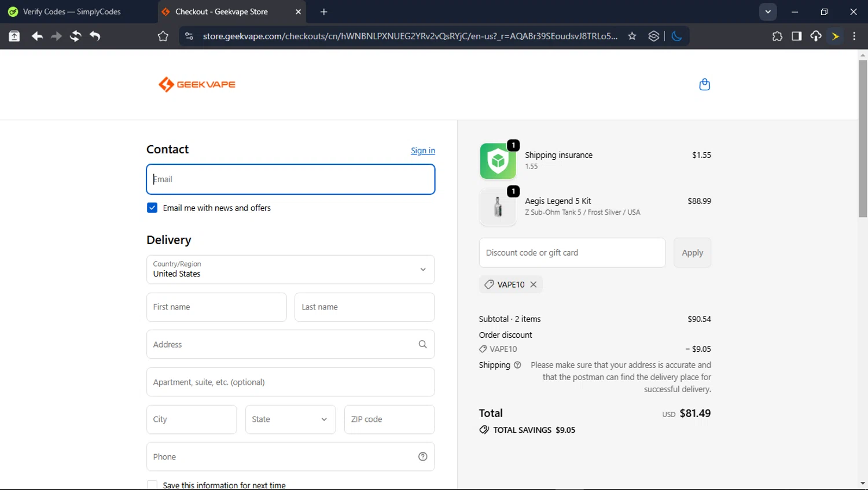Click the TOTAL SAVINGS $9.05 text
Screen dimensions: 868x490
(x=534, y=430)
